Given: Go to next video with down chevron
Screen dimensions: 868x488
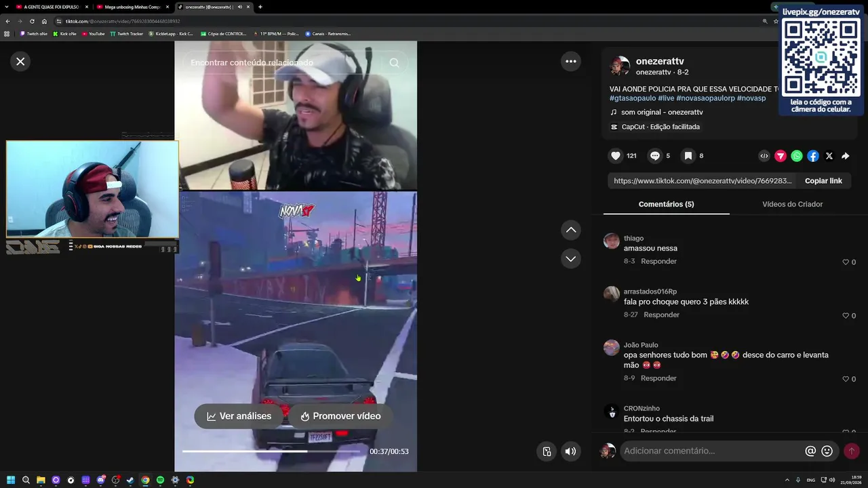Looking at the screenshot, I should point(571,259).
